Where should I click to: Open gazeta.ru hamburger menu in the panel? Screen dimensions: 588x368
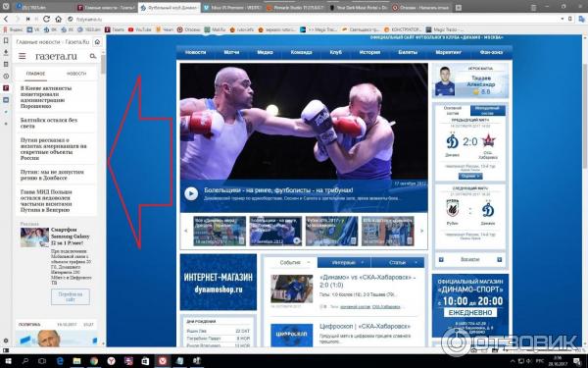[x=23, y=56]
